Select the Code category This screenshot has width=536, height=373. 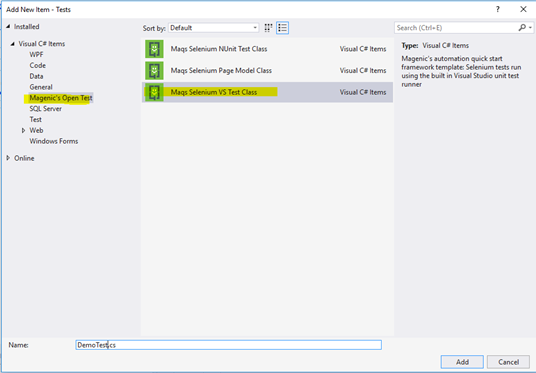pyautogui.click(x=38, y=65)
